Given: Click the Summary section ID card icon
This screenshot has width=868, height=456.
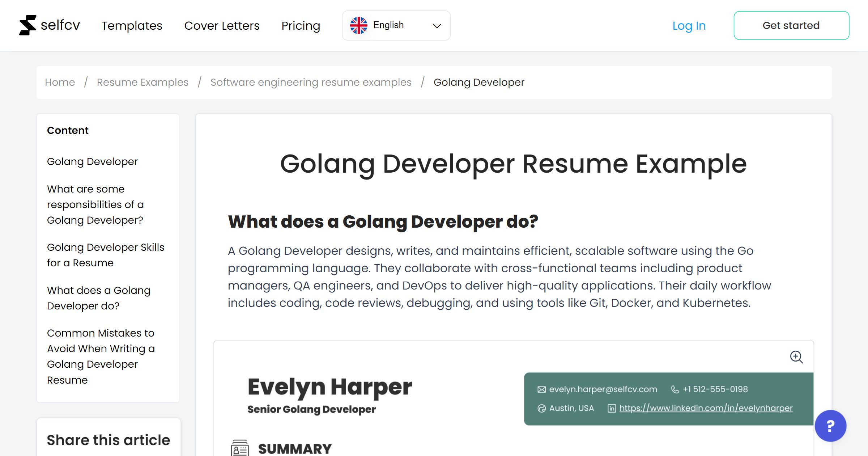Looking at the screenshot, I should [240, 448].
